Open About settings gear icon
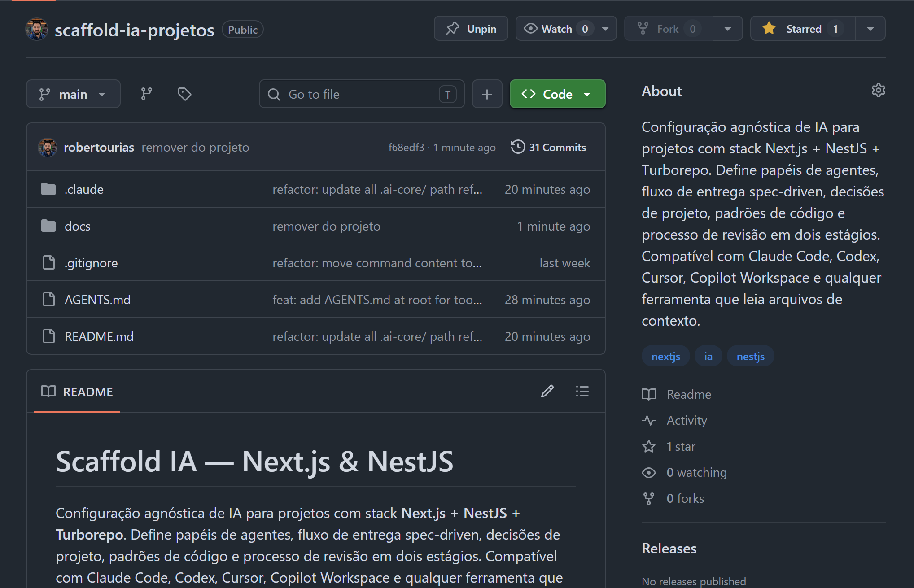The height and width of the screenshot is (588, 914). [878, 91]
